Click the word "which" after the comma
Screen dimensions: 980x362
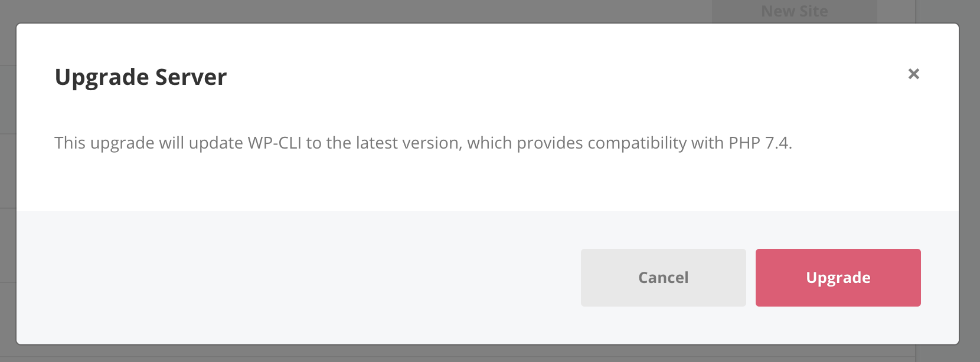(489, 143)
